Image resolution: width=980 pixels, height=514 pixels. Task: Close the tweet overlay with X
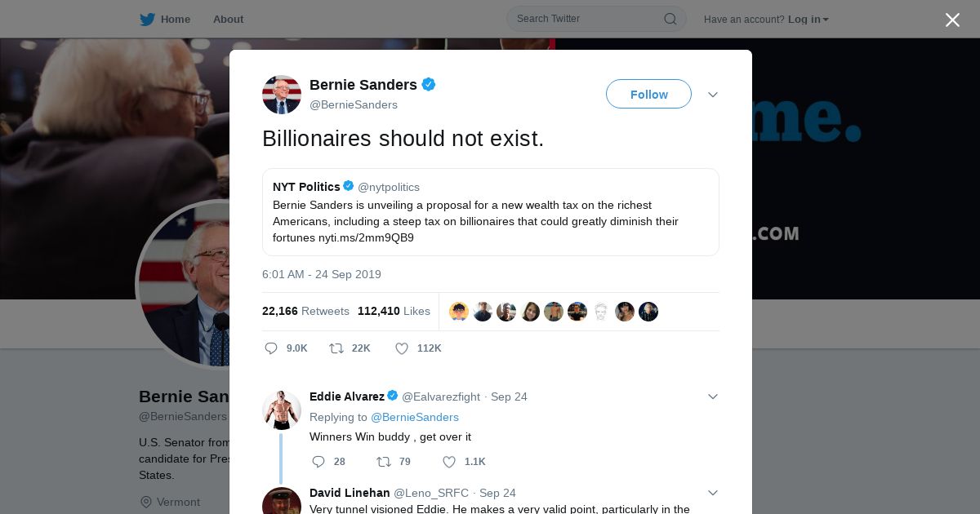(x=952, y=20)
